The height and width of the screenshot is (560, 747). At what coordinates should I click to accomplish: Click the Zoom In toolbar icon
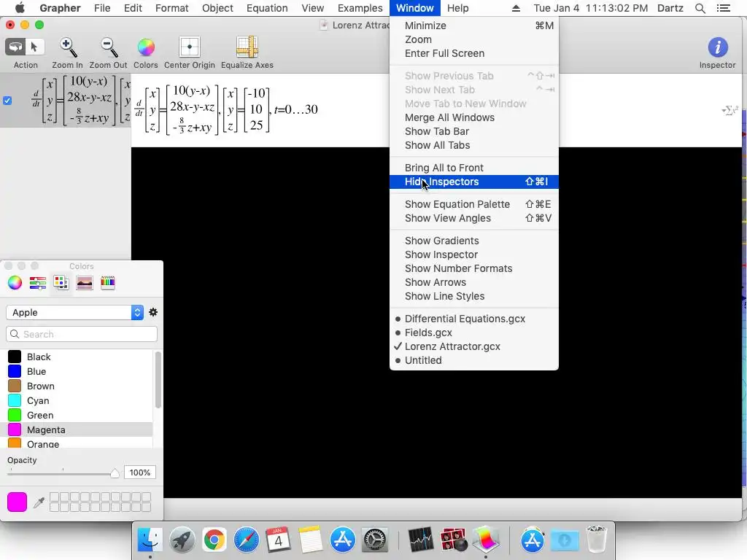tap(67, 47)
